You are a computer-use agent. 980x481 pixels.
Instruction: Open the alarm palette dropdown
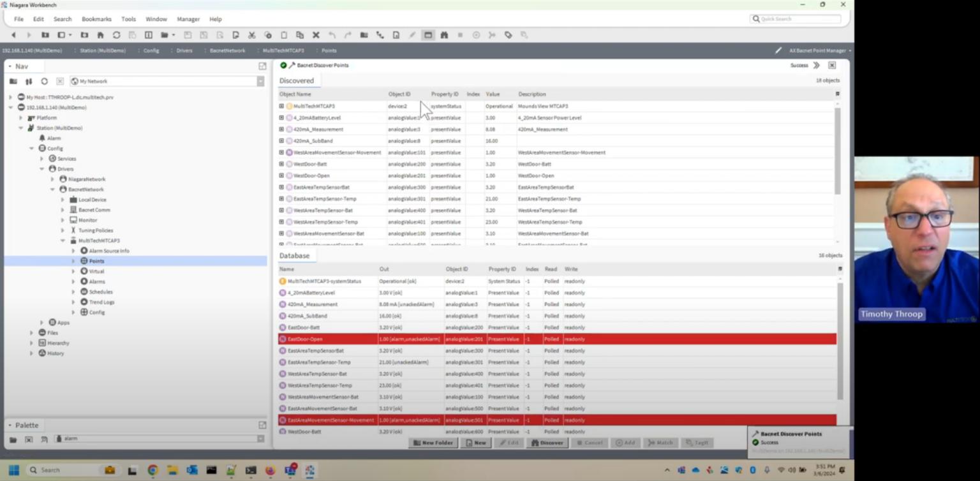[x=260, y=439]
